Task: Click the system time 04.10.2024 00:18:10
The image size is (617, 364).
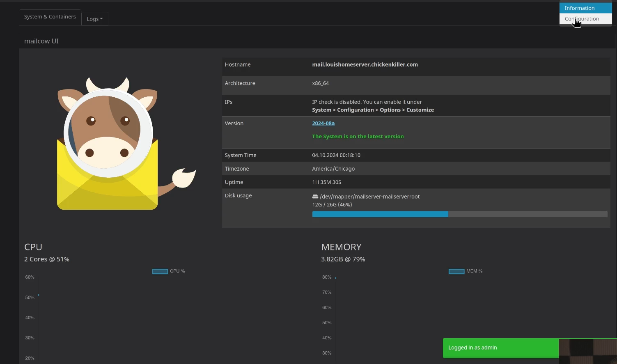Action: 336,156
